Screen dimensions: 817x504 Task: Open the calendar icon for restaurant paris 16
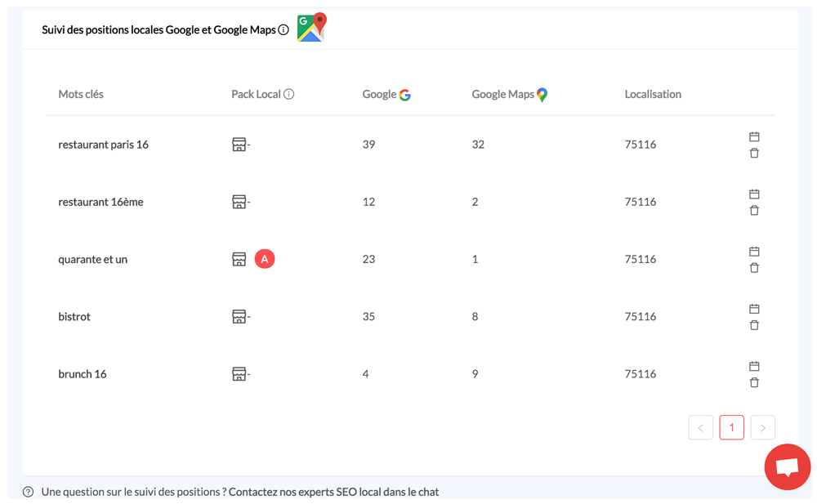coord(754,136)
